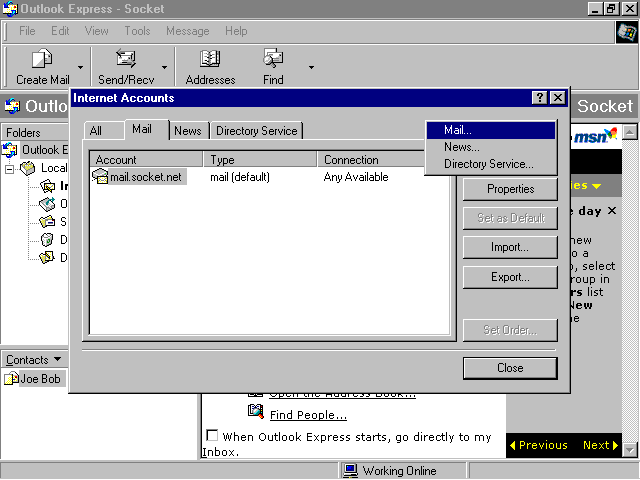Sort by the Type column header
The width and height of the screenshot is (640, 480).
pyautogui.click(x=260, y=160)
